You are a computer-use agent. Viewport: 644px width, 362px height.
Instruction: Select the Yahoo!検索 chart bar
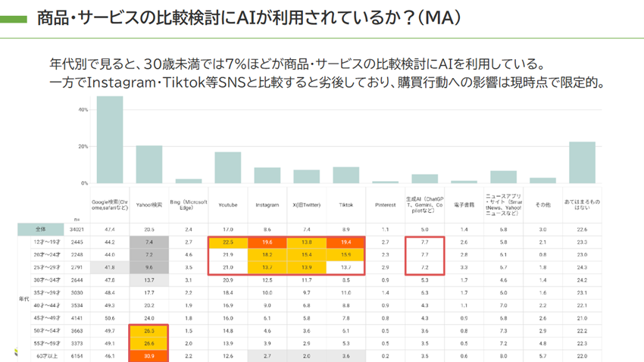pos(148,164)
